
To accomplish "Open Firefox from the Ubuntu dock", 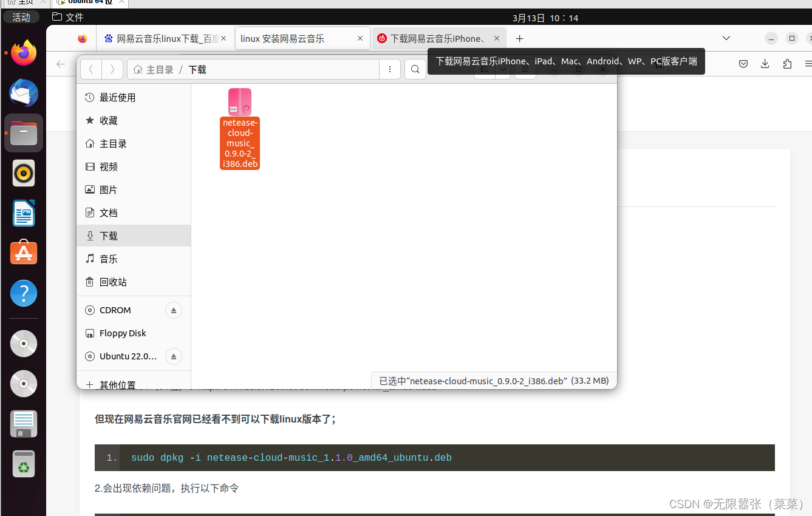I will (24, 53).
